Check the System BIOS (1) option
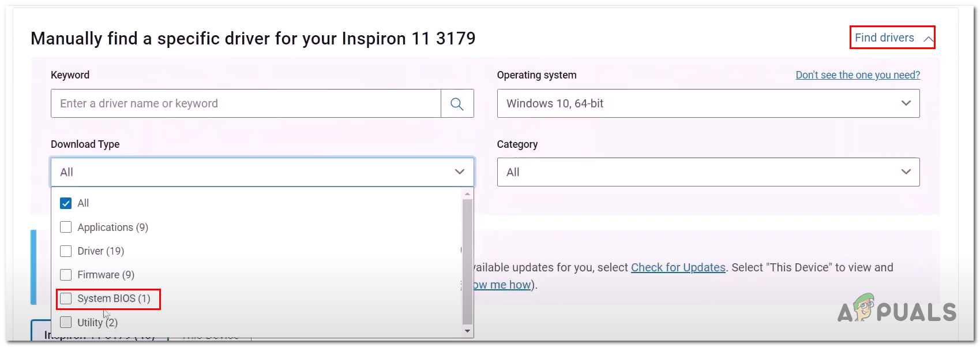 click(66, 299)
